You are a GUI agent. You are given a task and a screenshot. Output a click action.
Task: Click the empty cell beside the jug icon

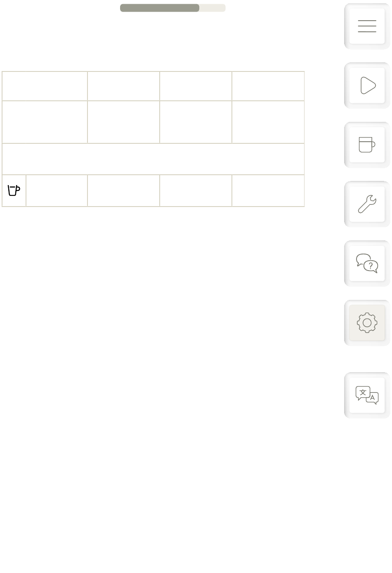point(57,190)
